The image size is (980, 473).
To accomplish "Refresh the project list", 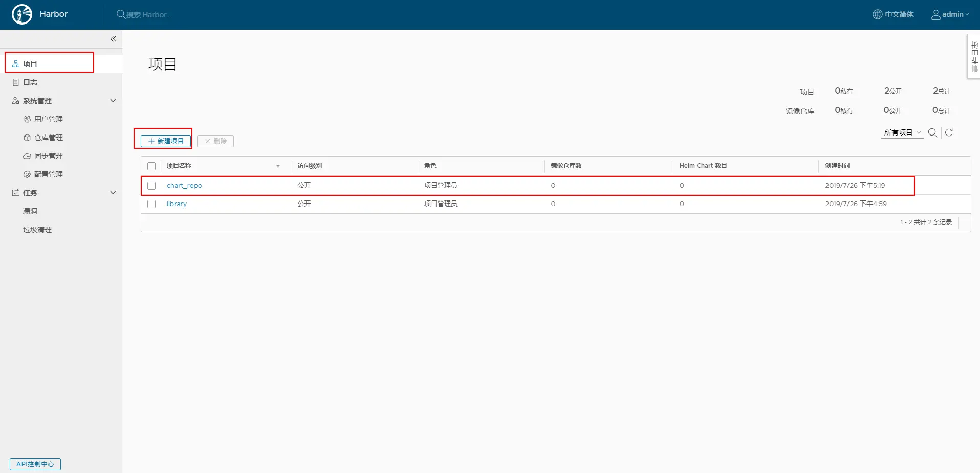I will (x=949, y=132).
